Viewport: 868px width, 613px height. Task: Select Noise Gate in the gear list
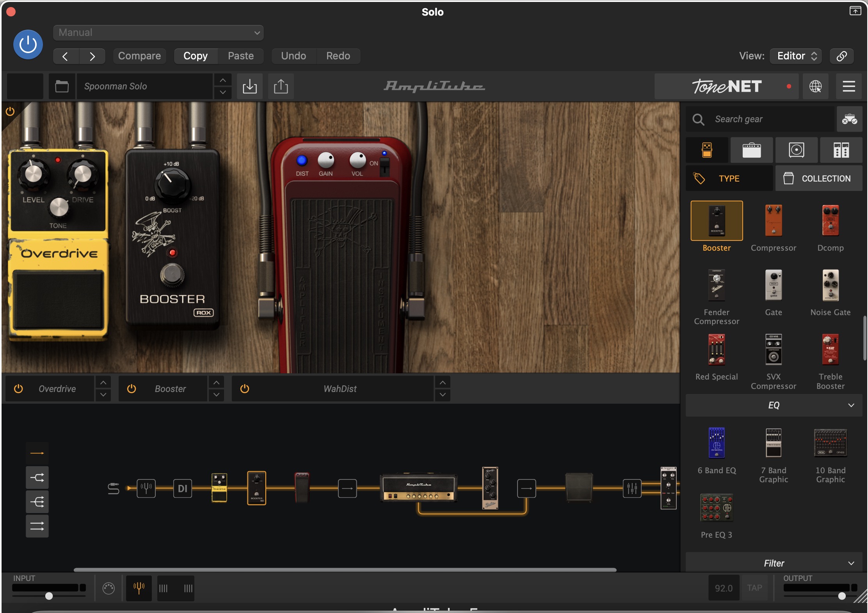pos(831,292)
